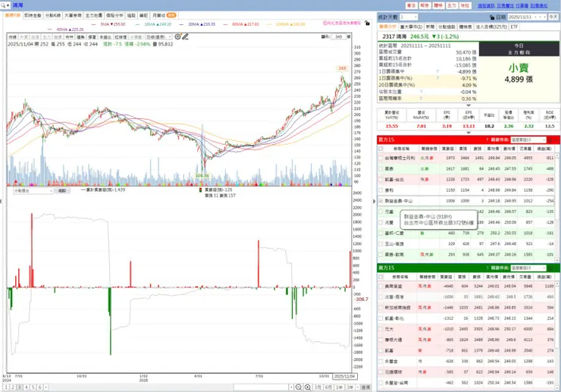Open the 月營收 tab

click(164, 15)
